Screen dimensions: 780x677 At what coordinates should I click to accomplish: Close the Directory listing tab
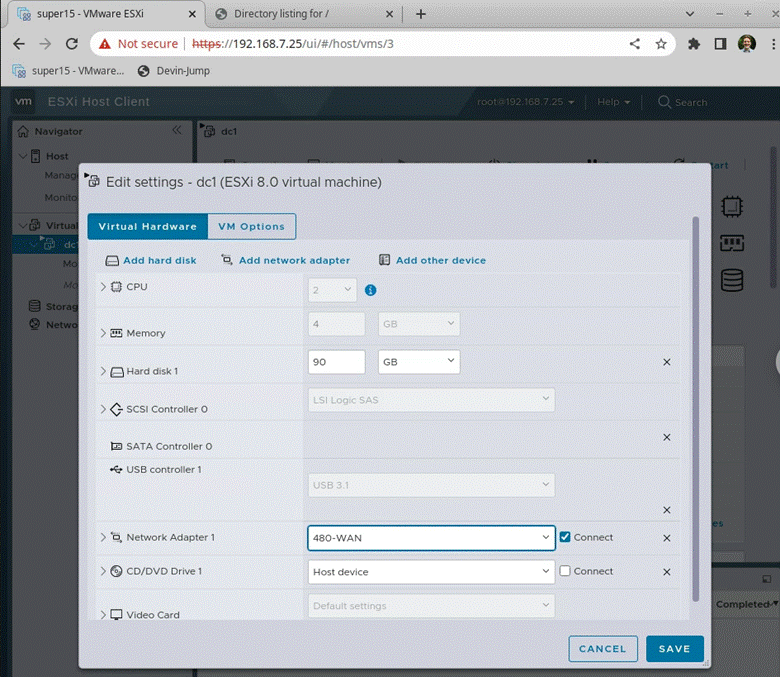390,14
